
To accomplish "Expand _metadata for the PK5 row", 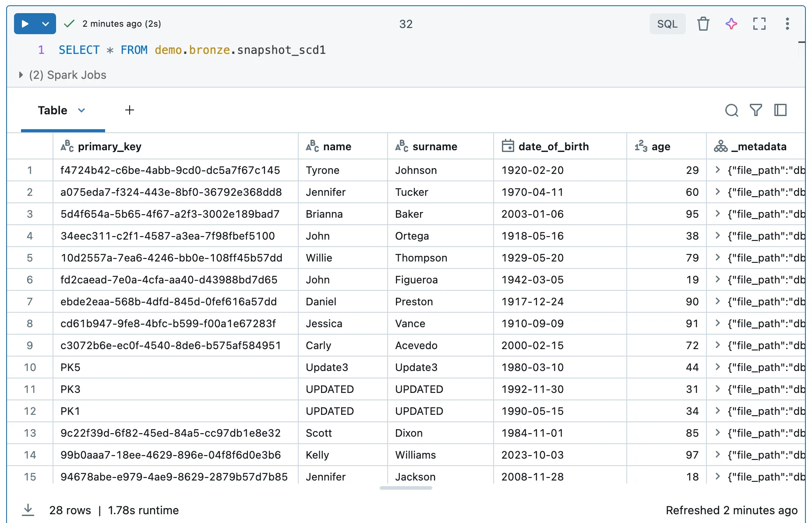I will pyautogui.click(x=717, y=367).
